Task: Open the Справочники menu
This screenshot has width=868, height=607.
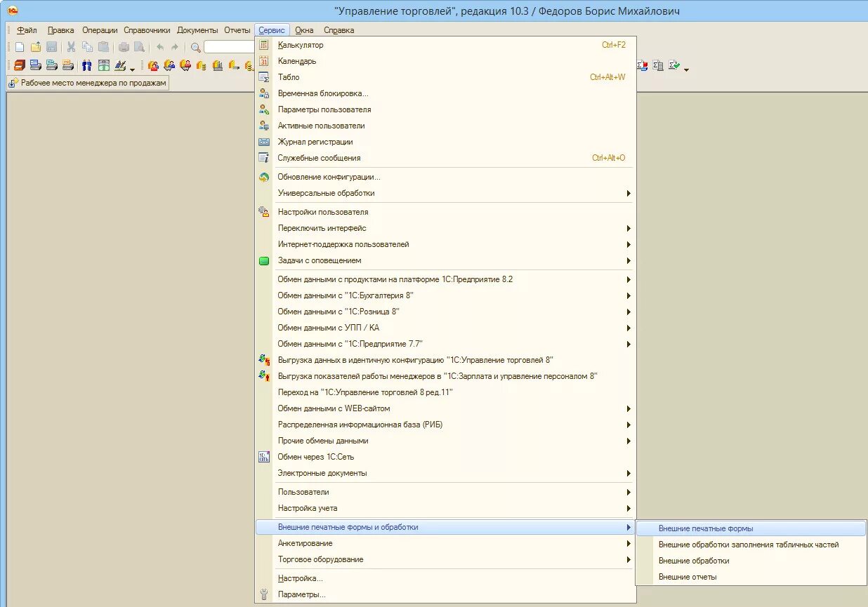Action: tap(147, 30)
